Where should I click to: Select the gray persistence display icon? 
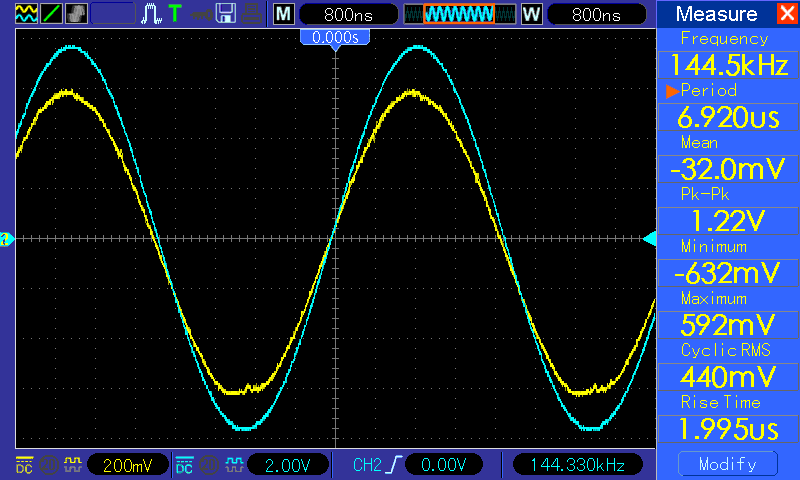coord(77,13)
